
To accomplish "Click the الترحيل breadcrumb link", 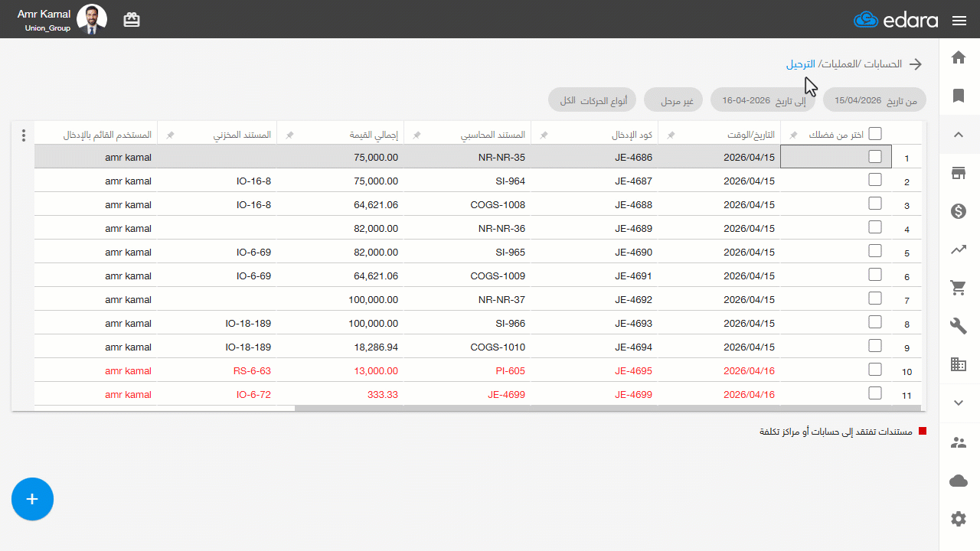I will [801, 64].
